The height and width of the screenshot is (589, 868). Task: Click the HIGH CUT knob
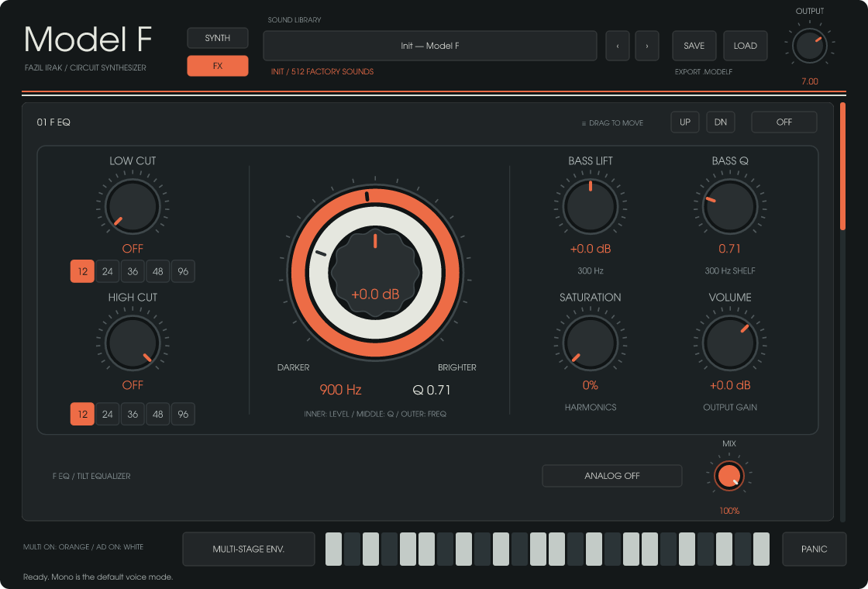[x=133, y=343]
